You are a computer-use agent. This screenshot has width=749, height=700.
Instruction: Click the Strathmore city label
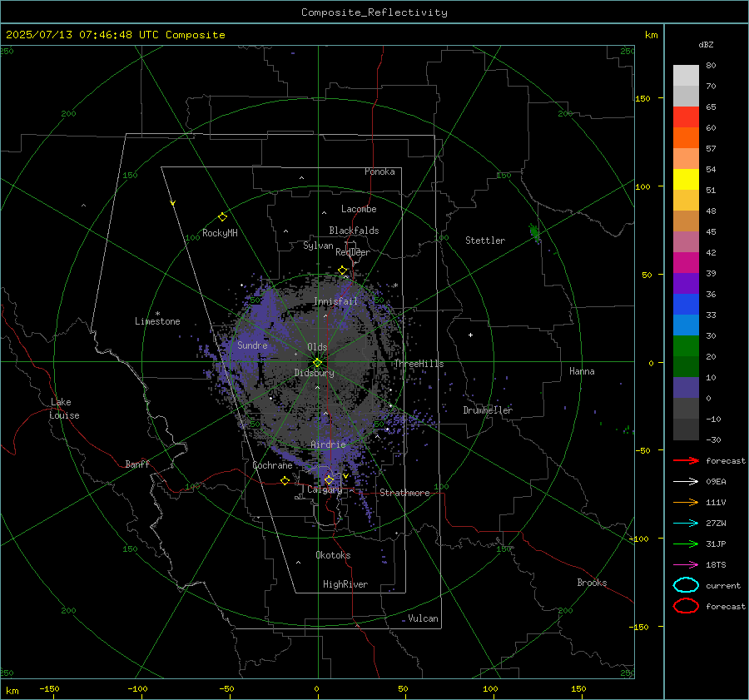click(404, 493)
